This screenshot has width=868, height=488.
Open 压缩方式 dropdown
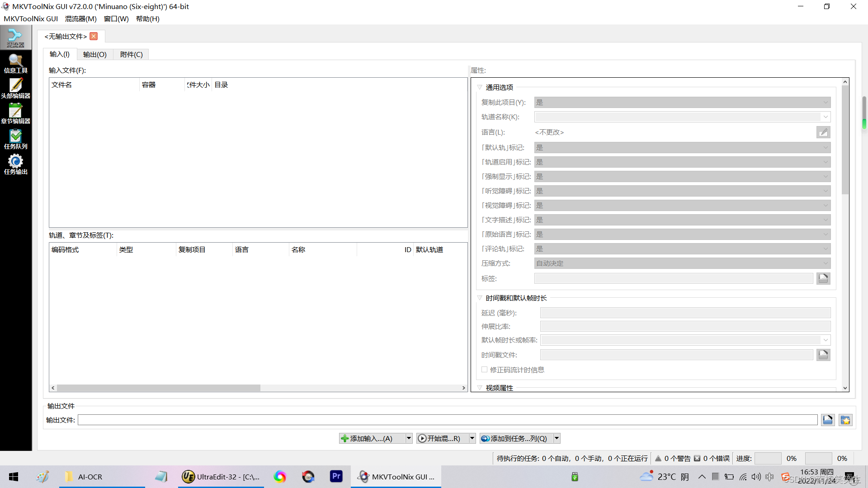click(x=682, y=263)
